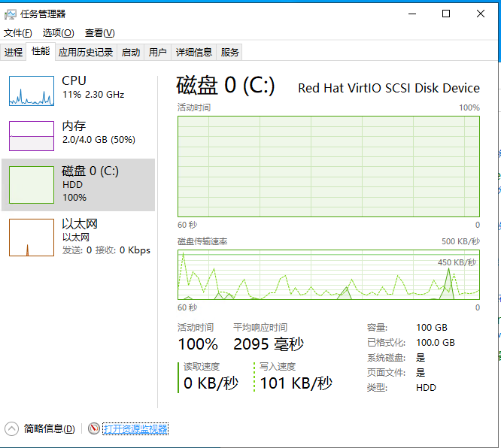
Task: Select the 内存 memory graph thumbnail
Action: point(32,136)
